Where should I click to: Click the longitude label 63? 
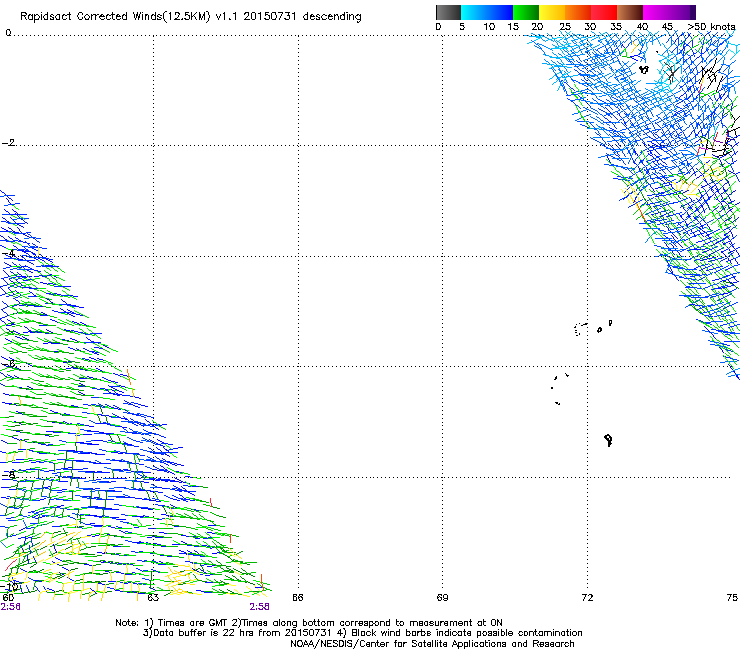pyautogui.click(x=153, y=598)
